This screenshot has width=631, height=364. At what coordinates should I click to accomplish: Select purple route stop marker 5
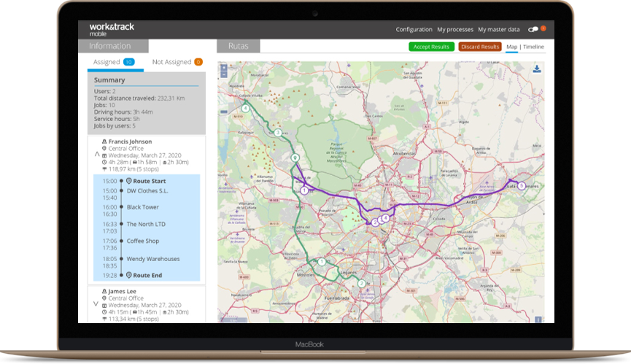[x=521, y=186]
